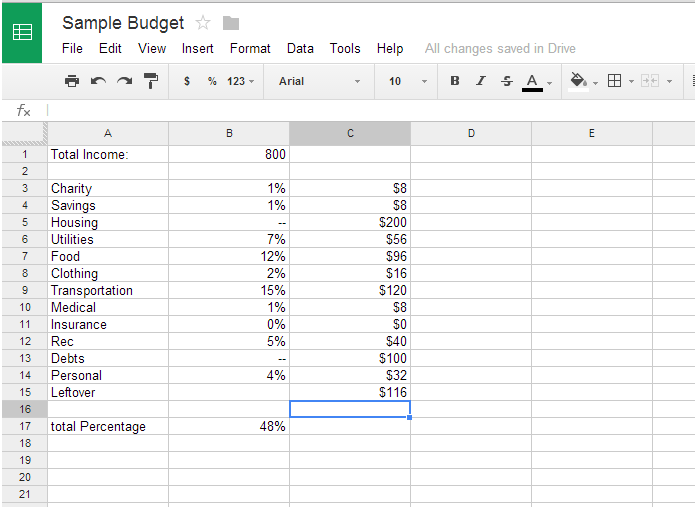
Task: Select the 48% cell
Action: [229, 426]
